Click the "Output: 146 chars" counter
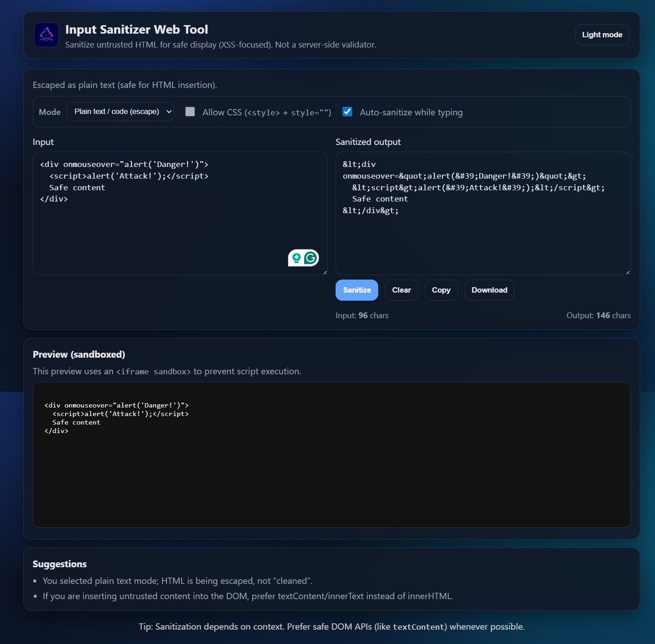 (598, 315)
